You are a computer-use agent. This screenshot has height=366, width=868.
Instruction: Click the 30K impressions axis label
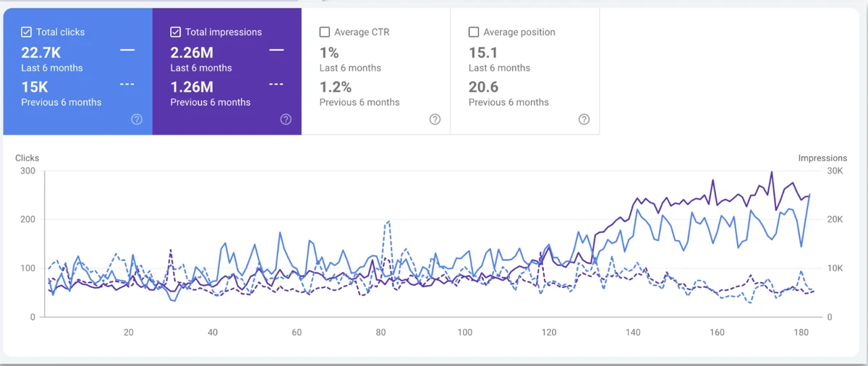tap(835, 171)
